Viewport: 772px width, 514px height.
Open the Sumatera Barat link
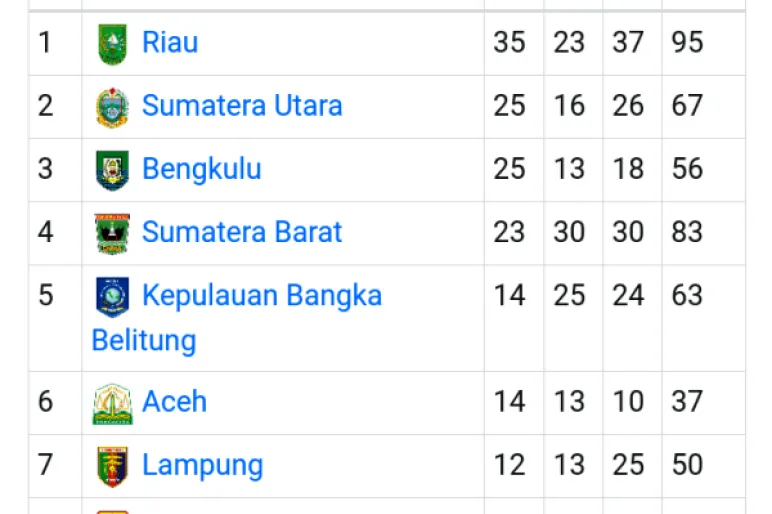pos(242,232)
